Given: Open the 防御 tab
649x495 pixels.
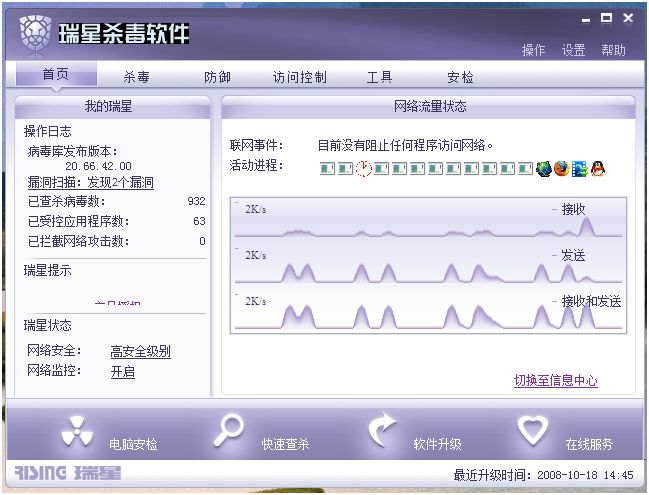Looking at the screenshot, I should click(217, 77).
